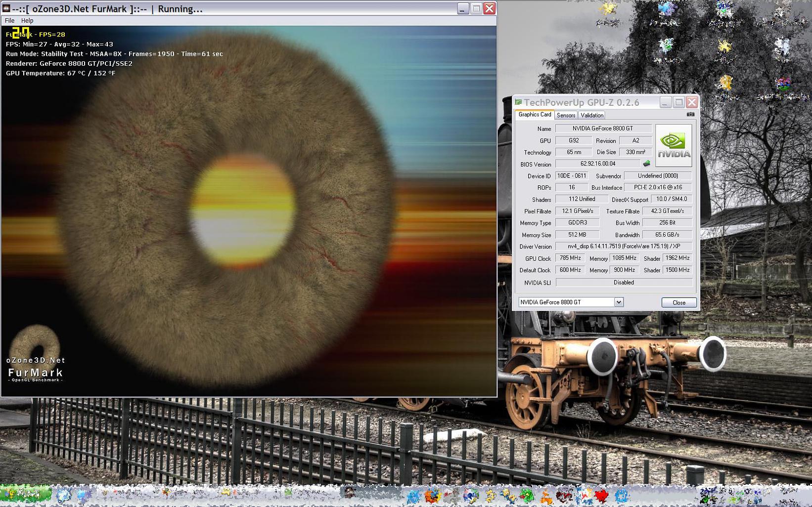Image resolution: width=812 pixels, height=507 pixels.
Task: Click the FurMark title bar app icon
Action: tap(6, 8)
